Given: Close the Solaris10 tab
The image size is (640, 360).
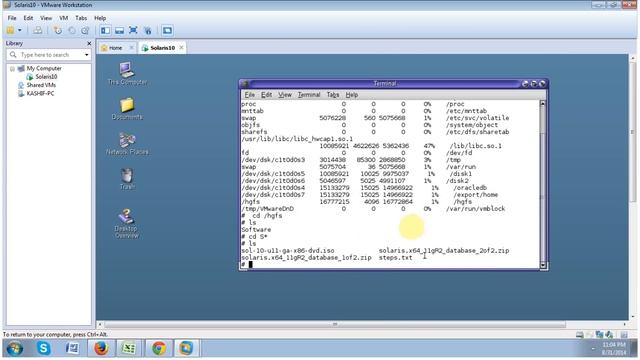Looking at the screenshot, I should pos(181,48).
